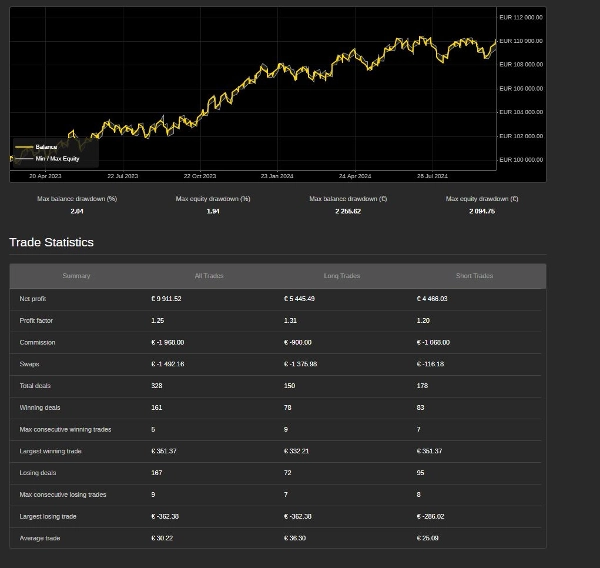Click the Net profit row label
600x568 pixels.
[x=33, y=299]
